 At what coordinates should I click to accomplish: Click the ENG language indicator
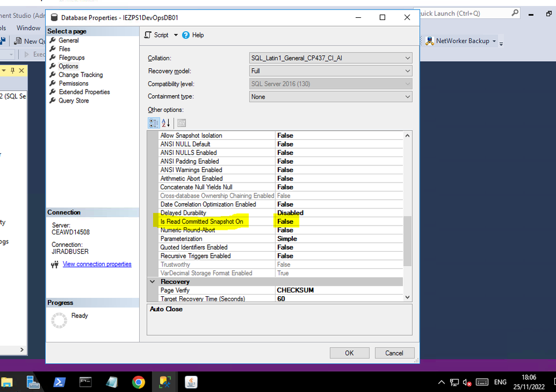500,382
